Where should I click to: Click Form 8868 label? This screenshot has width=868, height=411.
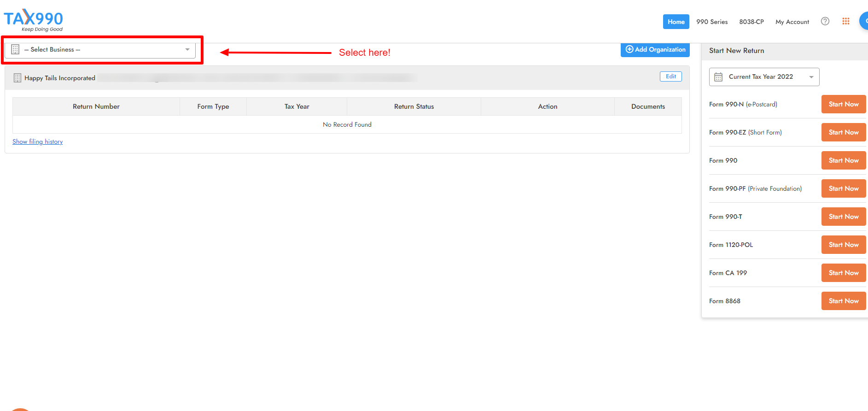point(725,301)
